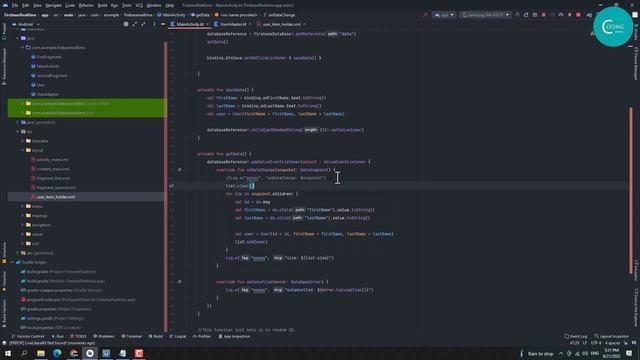The width and height of the screenshot is (640, 360).
Task: Switch to the user_item_holder.xml editor tab
Action: point(282,24)
